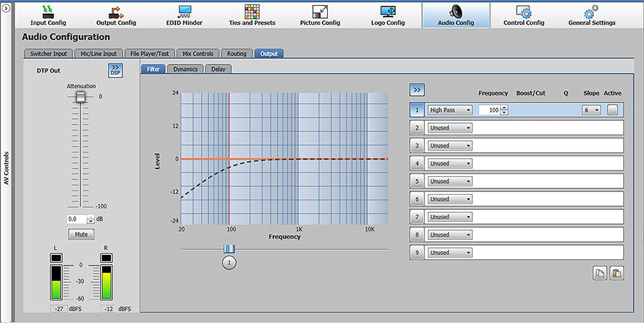This screenshot has width=644, height=323.
Task: Open the Picture Config page
Action: pyautogui.click(x=320, y=15)
